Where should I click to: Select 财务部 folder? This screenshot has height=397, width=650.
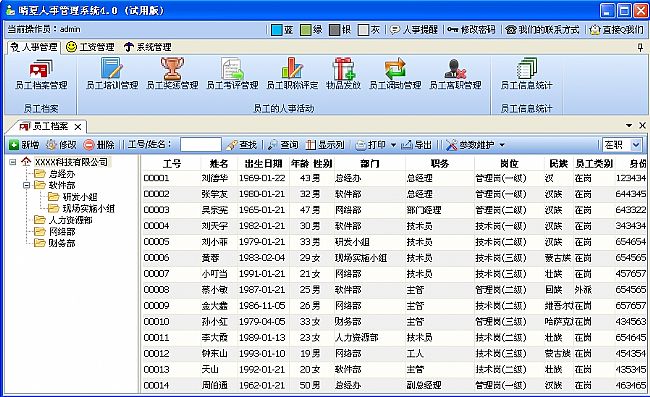coord(55,243)
